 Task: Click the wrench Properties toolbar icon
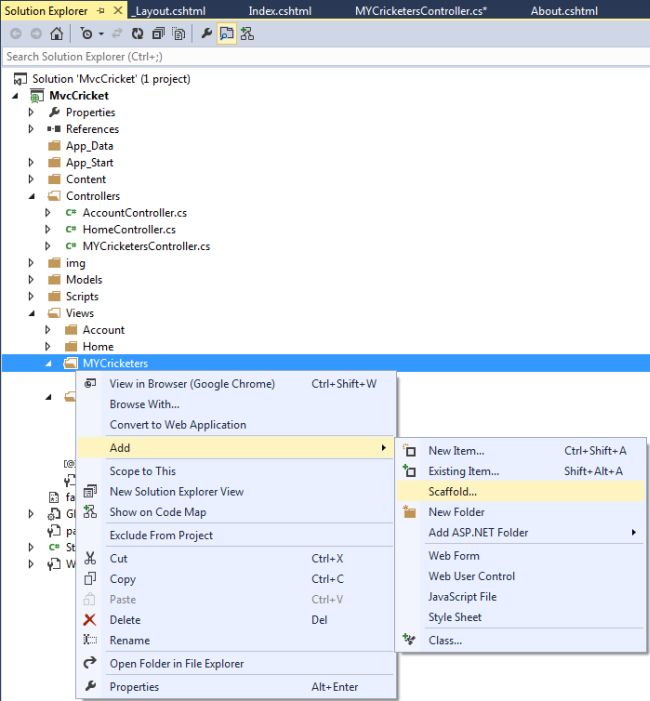click(x=206, y=34)
